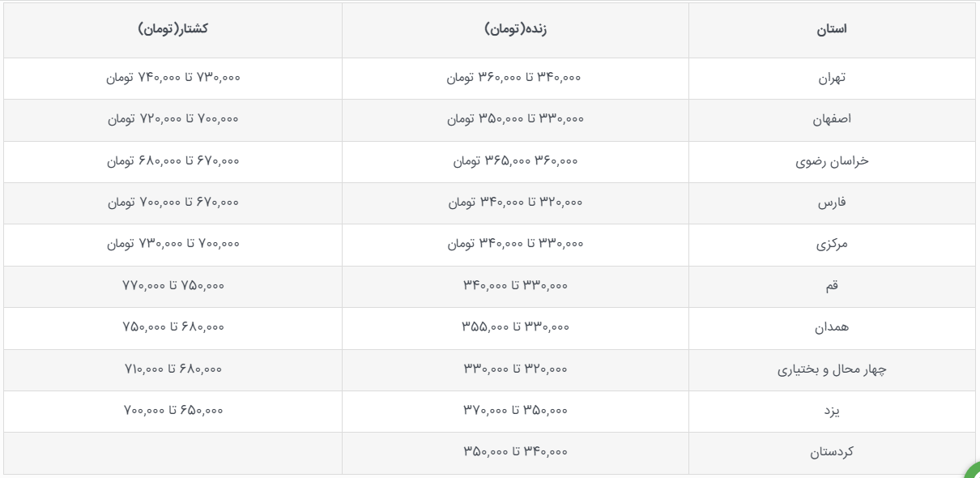This screenshot has width=980, height=478.
Task: Select the فارس province cell
Action: [832, 203]
